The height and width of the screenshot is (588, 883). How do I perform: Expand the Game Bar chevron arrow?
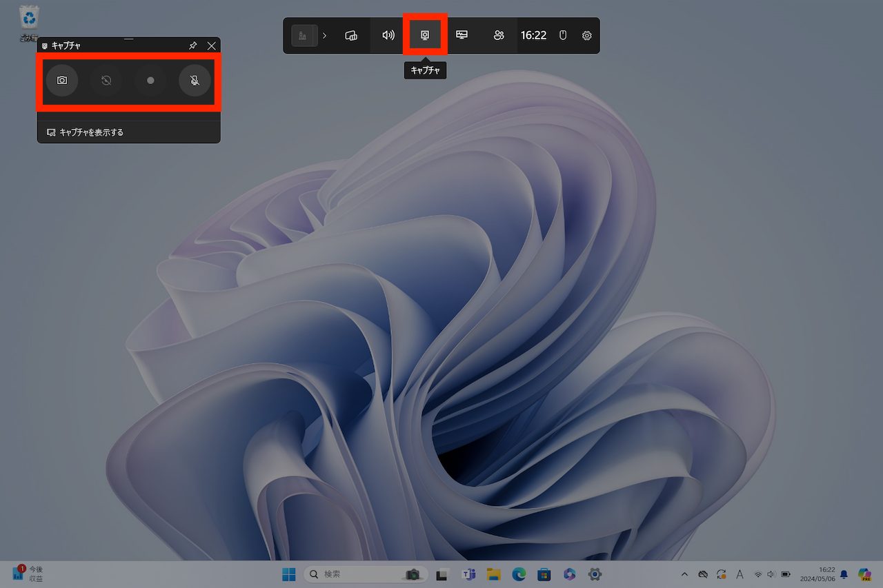pos(325,35)
